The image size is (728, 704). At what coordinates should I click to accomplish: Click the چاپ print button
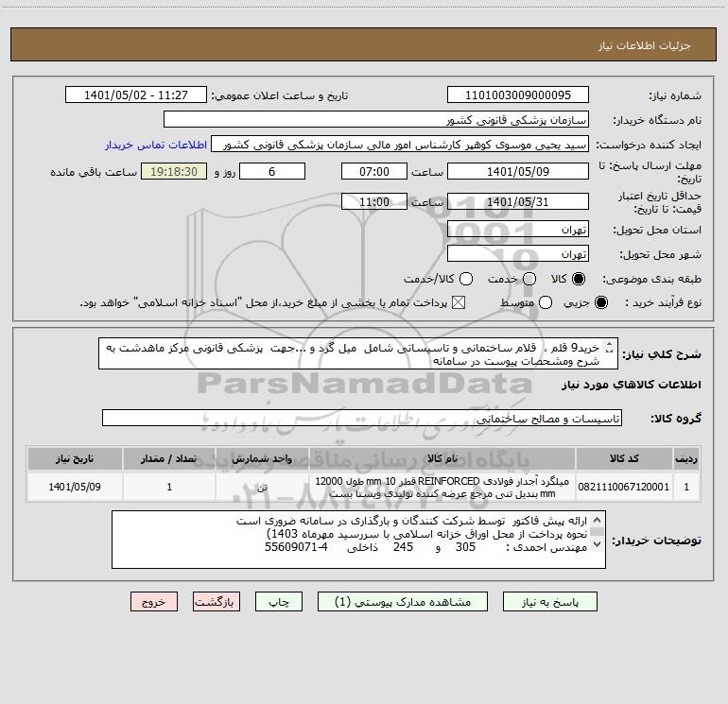279,602
